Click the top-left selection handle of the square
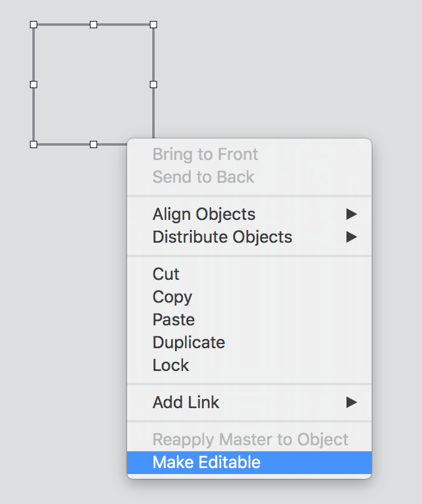 click(34, 25)
